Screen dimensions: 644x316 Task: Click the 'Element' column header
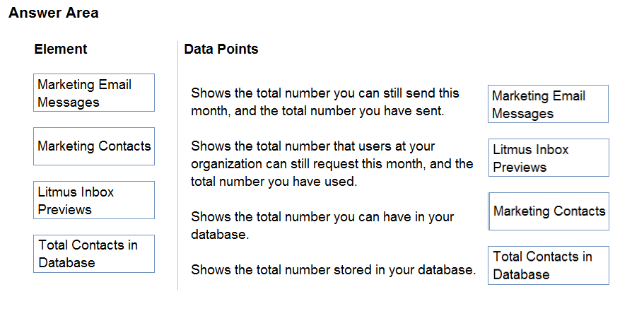coord(61,49)
